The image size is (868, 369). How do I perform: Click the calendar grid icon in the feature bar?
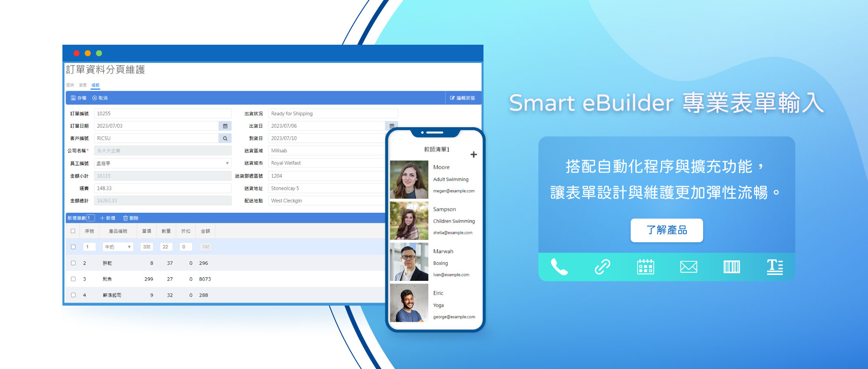pos(645,267)
